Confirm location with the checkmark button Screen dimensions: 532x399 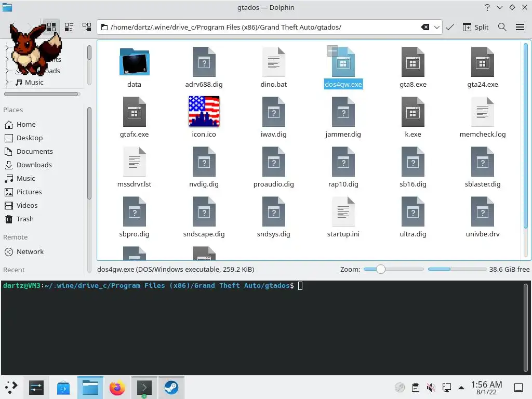tap(450, 27)
